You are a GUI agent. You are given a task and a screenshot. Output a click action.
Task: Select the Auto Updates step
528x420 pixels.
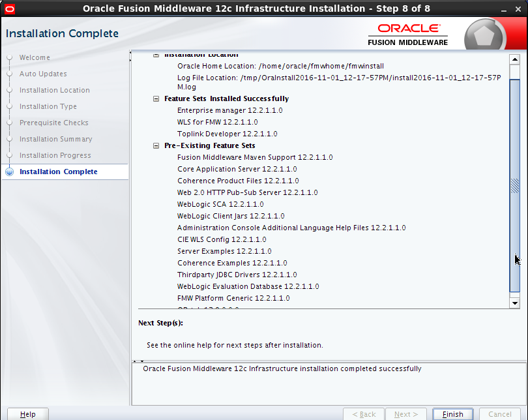(x=43, y=74)
